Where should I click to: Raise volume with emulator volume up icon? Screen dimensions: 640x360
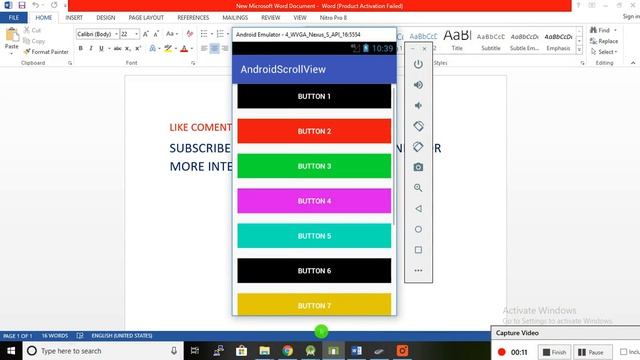418,85
